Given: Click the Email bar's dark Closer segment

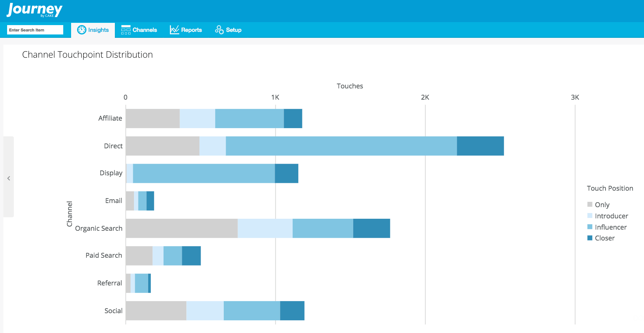Looking at the screenshot, I should [150, 201].
